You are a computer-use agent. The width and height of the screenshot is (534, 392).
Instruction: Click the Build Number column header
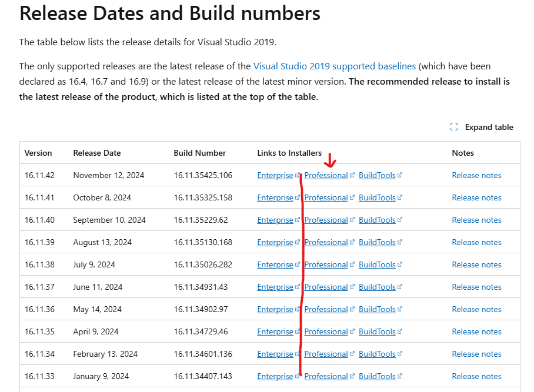point(199,153)
